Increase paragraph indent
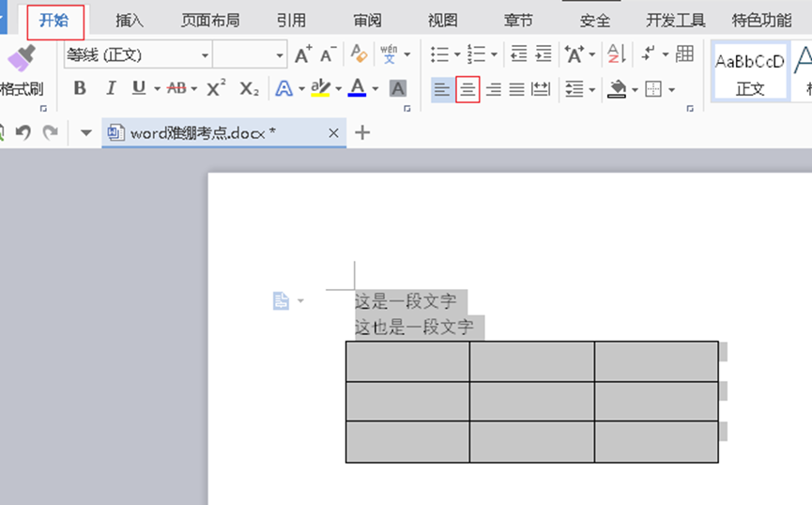 [x=543, y=54]
